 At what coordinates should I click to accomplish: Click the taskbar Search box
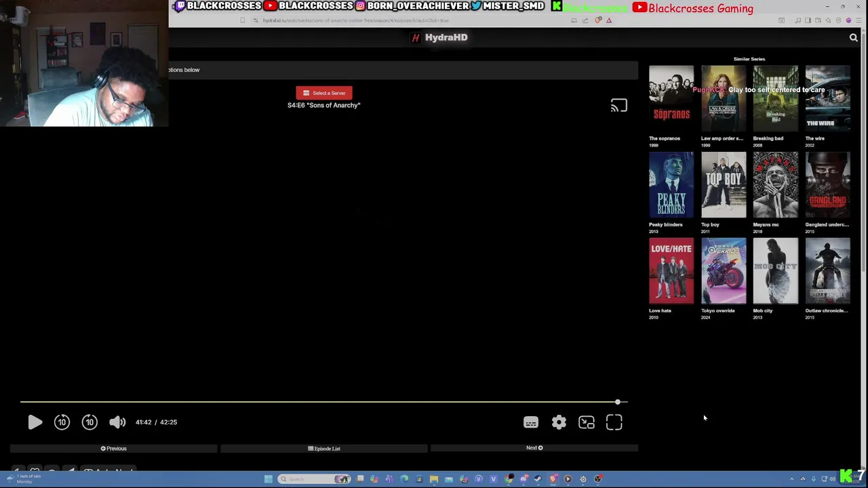[314, 479]
